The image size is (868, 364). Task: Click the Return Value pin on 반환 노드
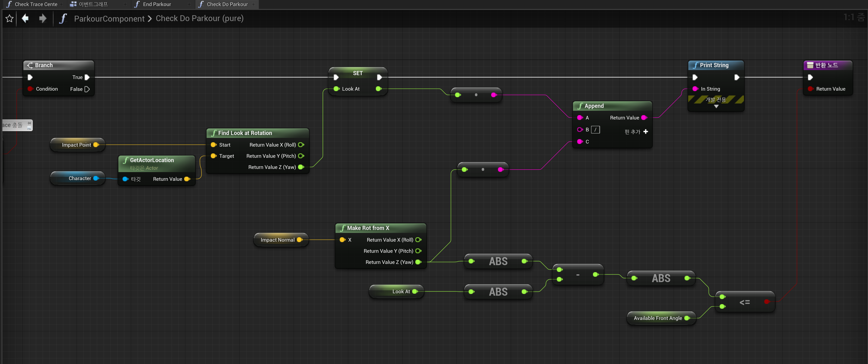click(810, 89)
